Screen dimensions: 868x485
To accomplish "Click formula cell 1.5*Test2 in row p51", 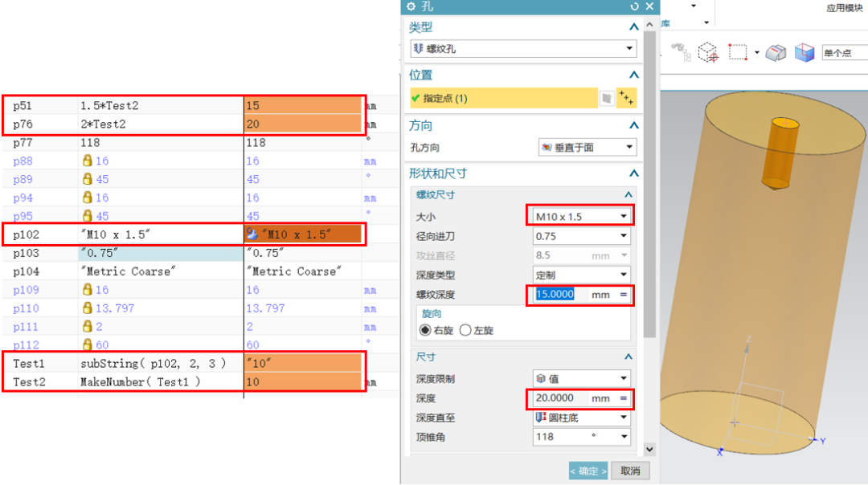I will (x=161, y=105).
